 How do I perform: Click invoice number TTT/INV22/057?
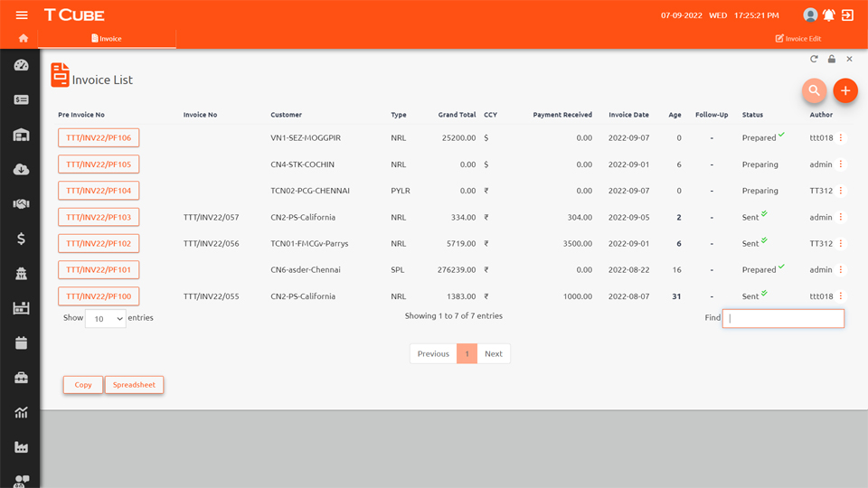pyautogui.click(x=211, y=218)
